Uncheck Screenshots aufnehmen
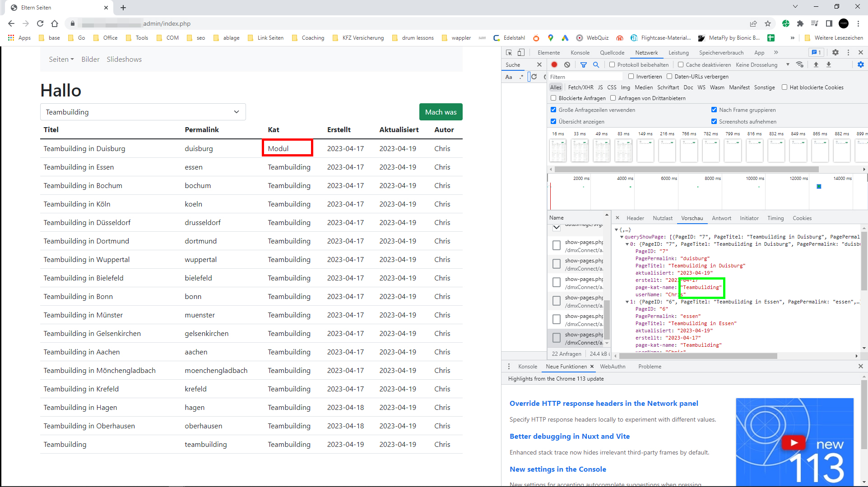 click(714, 121)
